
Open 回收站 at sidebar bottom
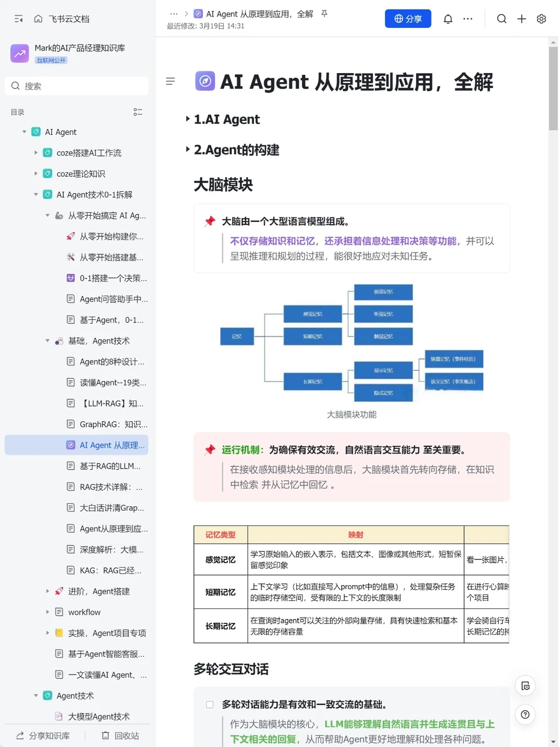tap(120, 736)
